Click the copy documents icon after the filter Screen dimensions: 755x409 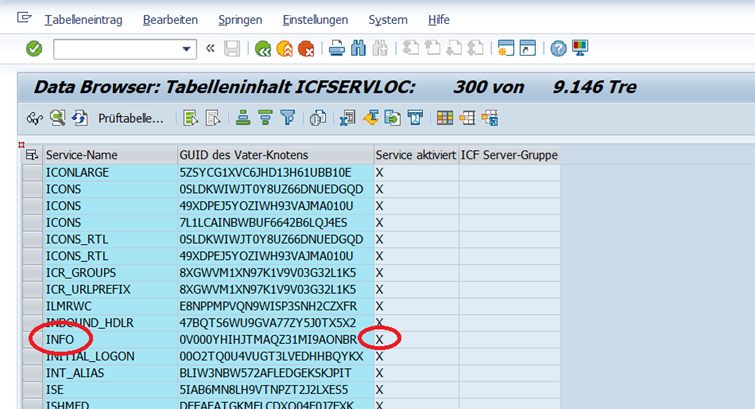[318, 118]
